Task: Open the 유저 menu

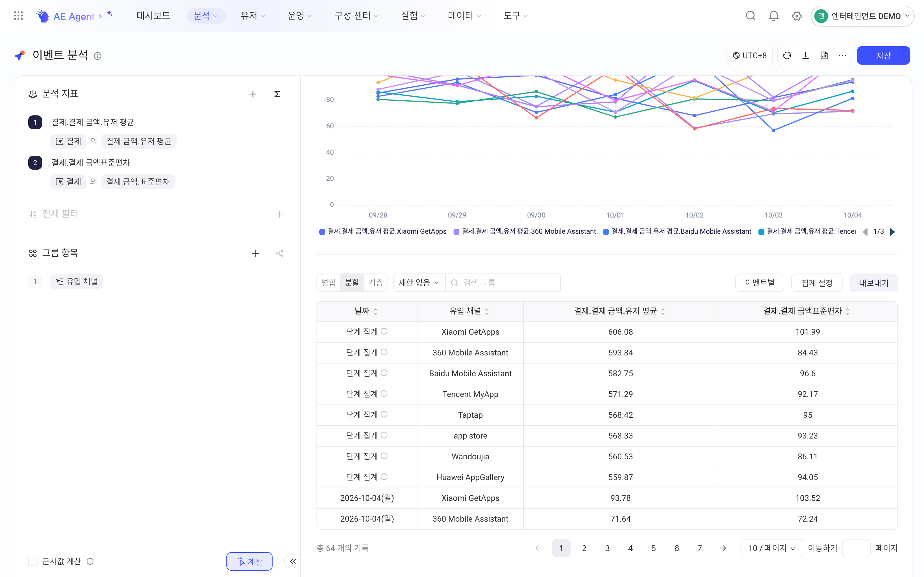Action: tap(252, 16)
